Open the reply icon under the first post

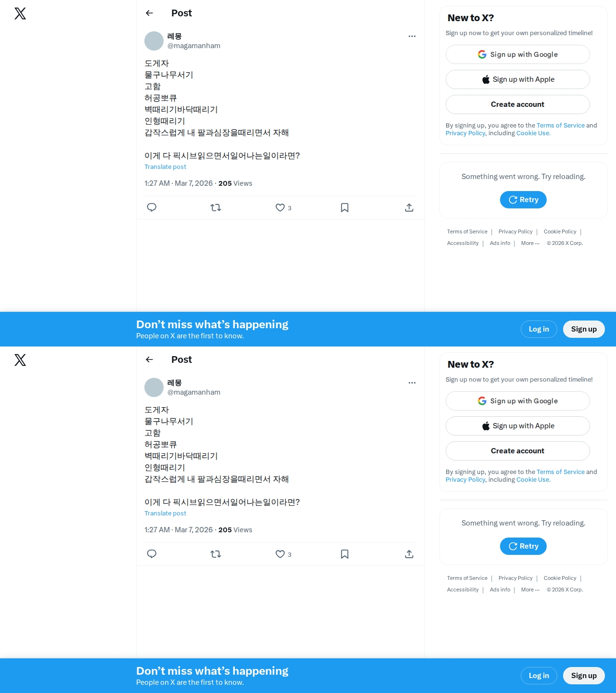(152, 207)
